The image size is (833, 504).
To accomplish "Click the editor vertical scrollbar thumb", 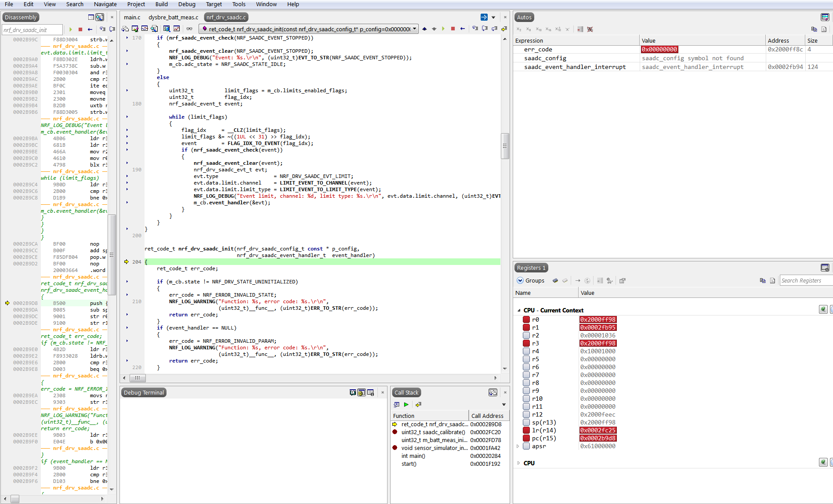I will coord(505,146).
